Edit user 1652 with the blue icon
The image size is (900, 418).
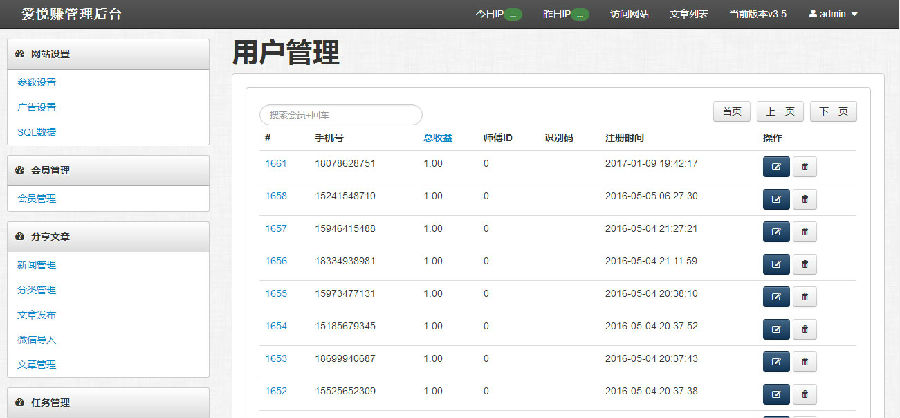coord(776,394)
